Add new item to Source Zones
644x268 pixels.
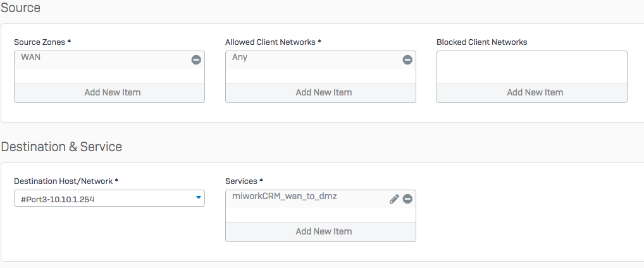click(109, 92)
